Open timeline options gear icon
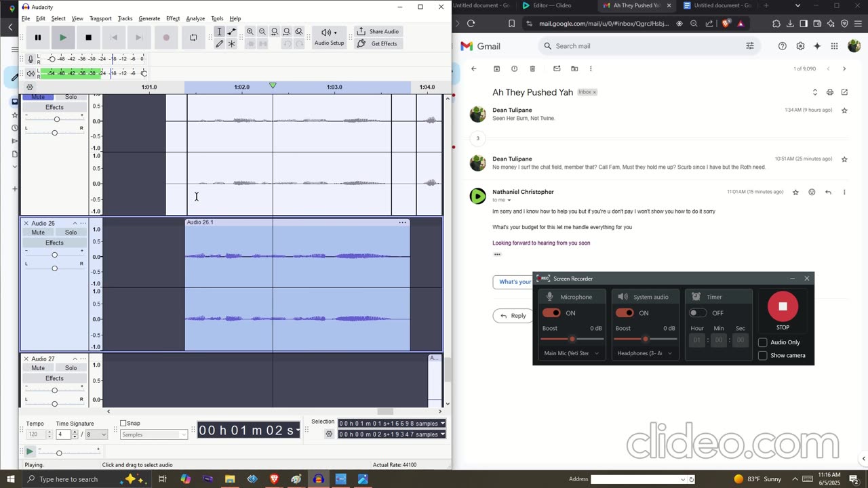 [30, 87]
